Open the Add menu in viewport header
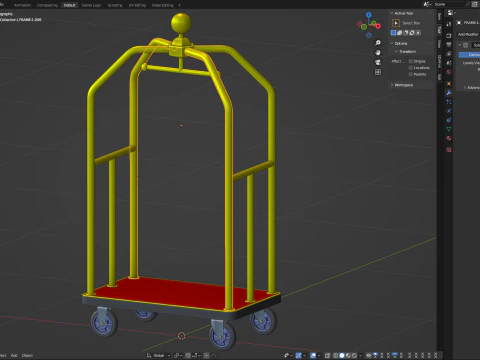 (14, 355)
